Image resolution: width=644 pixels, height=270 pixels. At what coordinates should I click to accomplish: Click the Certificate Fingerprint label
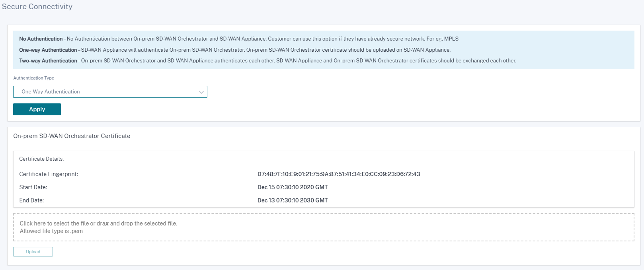click(49, 174)
